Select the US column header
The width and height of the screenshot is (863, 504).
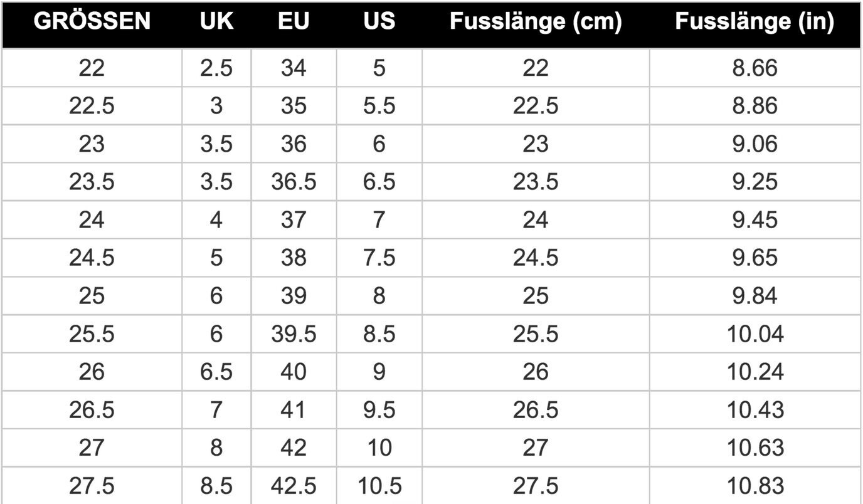[x=379, y=22]
